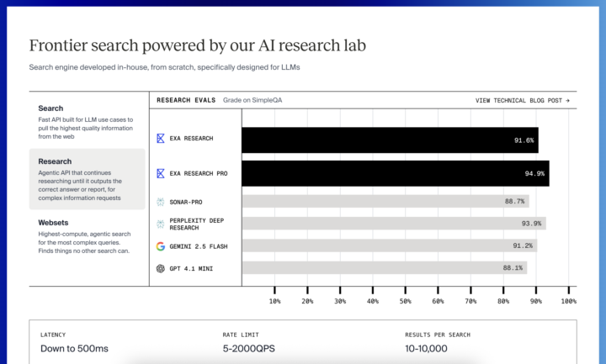The height and width of the screenshot is (364, 606).
Task: Click the Frontier search page headline
Action: (x=198, y=45)
